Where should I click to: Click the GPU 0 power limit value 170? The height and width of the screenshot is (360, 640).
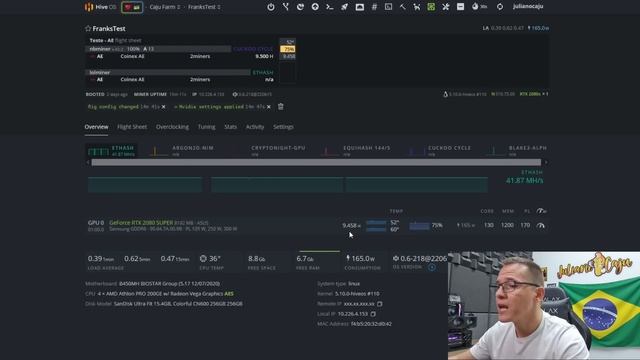525,225
